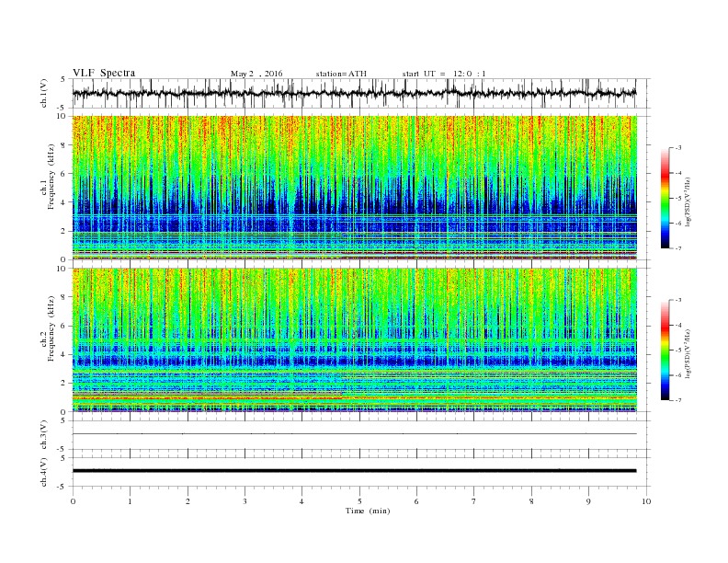This screenshot has width=728, height=563.
Task: Click the "station=ATH" label
Action: tap(341, 74)
